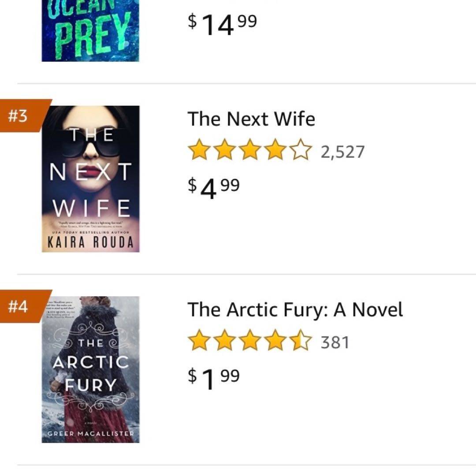Viewport: 476px width, 476px height.
Task: Click the #4 rank badge
Action: pyautogui.click(x=20, y=307)
